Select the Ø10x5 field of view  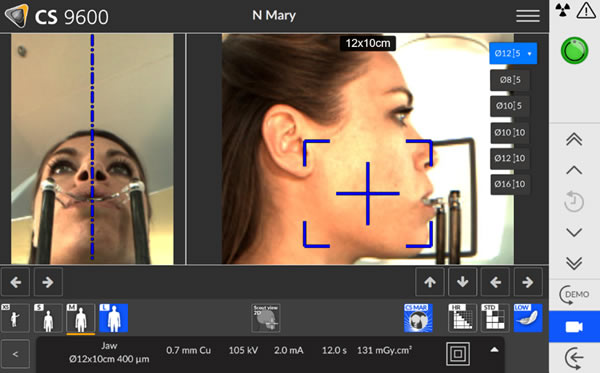point(510,106)
